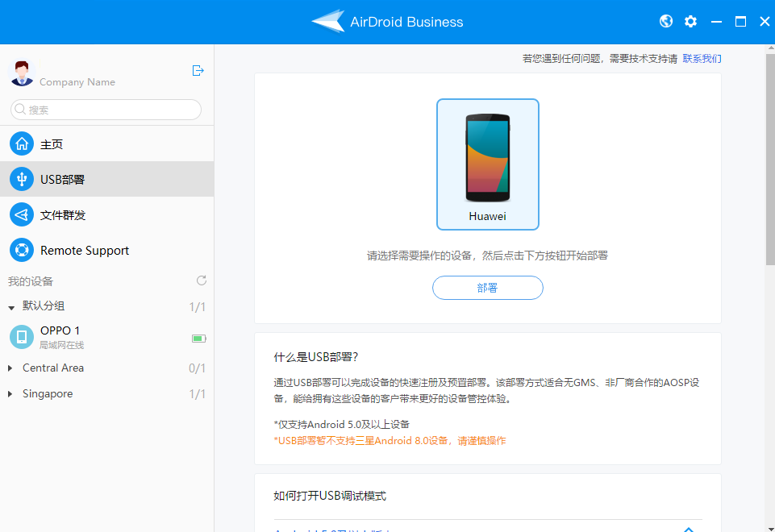
Task: Click the orange Samsung Android 8.0 warning
Action: pos(390,440)
